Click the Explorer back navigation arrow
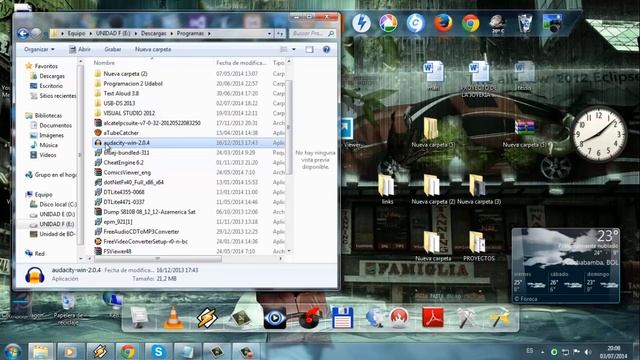640x360 pixels. click(23, 33)
